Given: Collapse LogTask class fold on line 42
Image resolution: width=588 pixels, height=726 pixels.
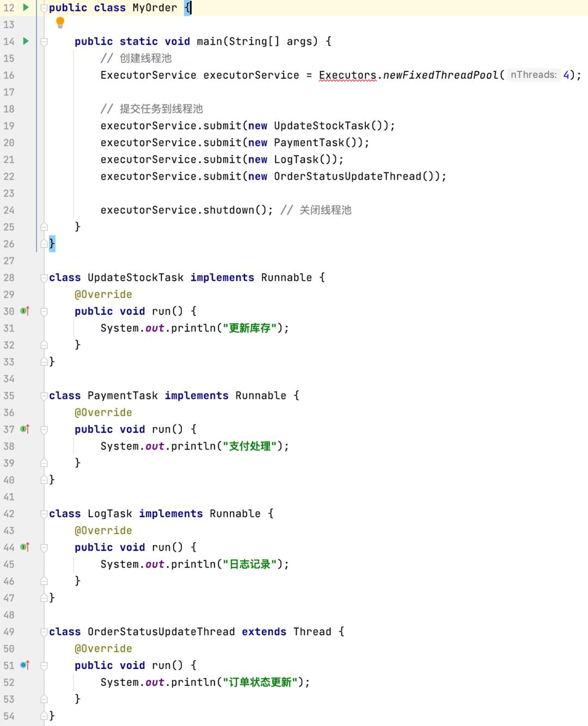Looking at the screenshot, I should 44,514.
